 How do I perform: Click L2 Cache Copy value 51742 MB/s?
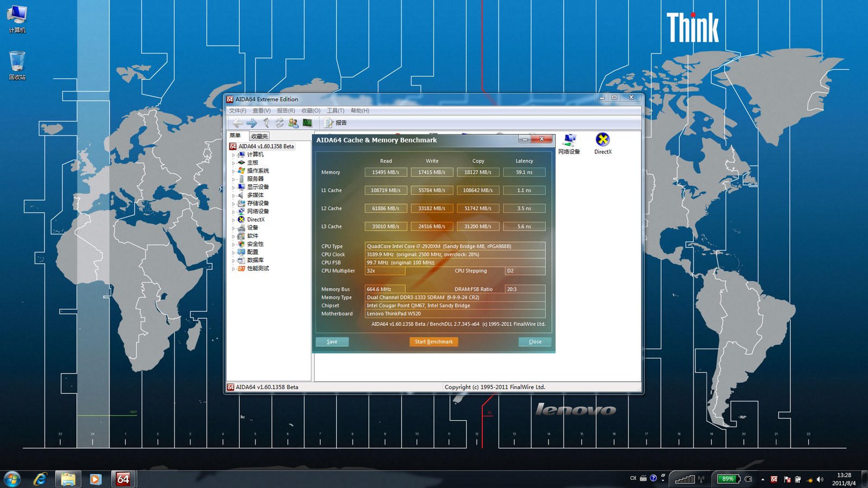478,208
